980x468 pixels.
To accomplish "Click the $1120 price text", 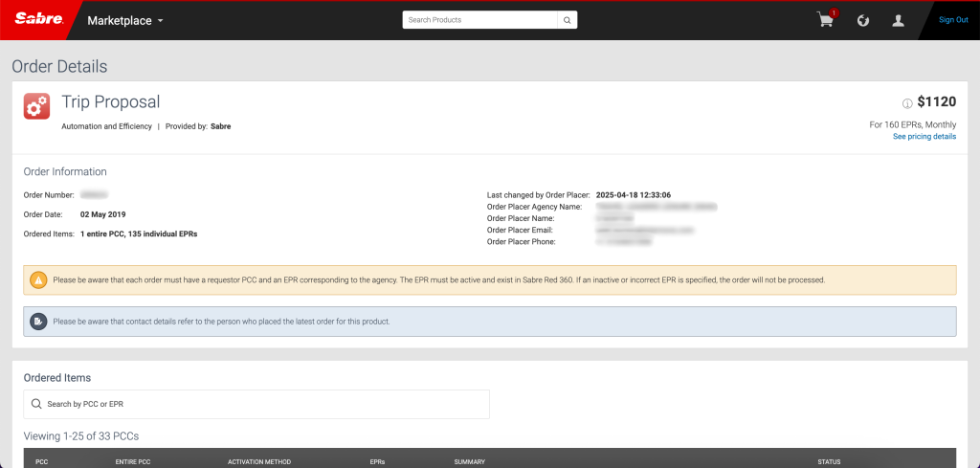I will point(936,101).
